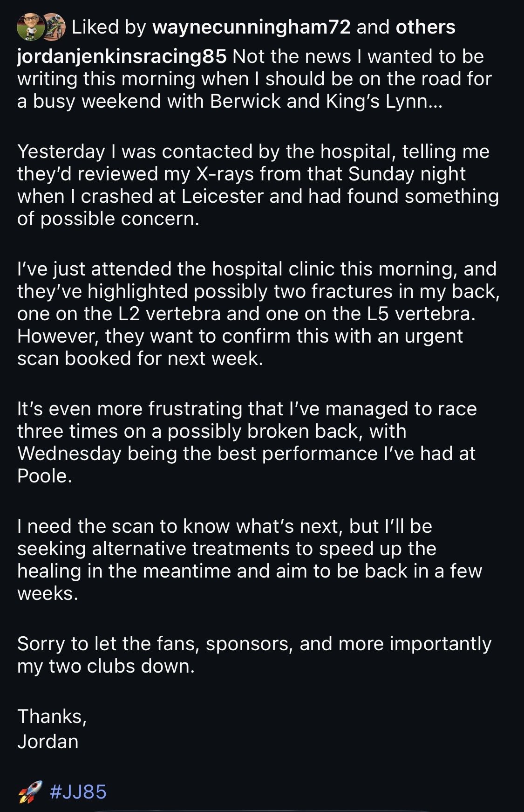Tap the paragraph starting 'Yesterday I was contacted'
This screenshot has height=812, width=524.
click(x=258, y=185)
